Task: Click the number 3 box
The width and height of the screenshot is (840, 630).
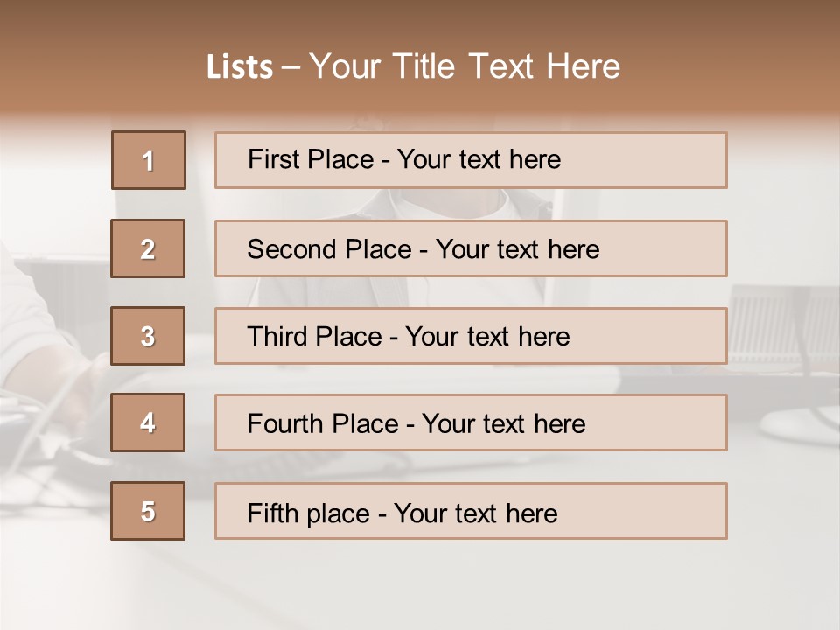Action: (148, 336)
